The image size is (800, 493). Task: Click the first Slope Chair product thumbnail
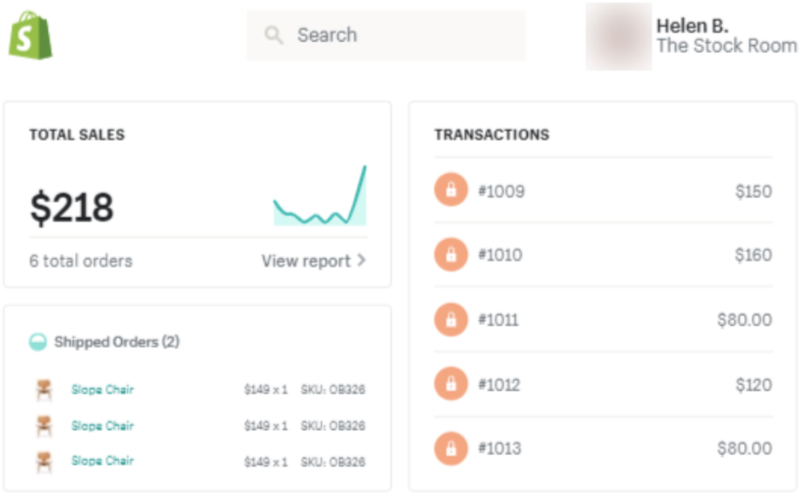(x=44, y=389)
